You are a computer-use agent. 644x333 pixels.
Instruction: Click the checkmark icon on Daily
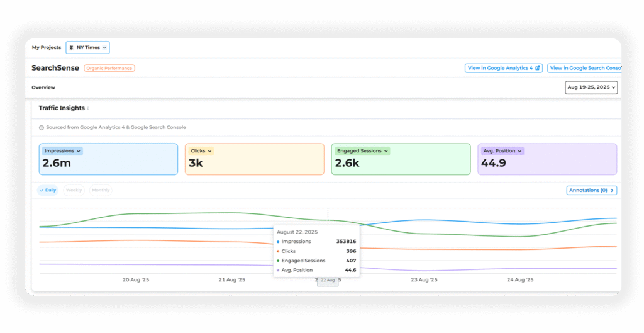pos(42,190)
